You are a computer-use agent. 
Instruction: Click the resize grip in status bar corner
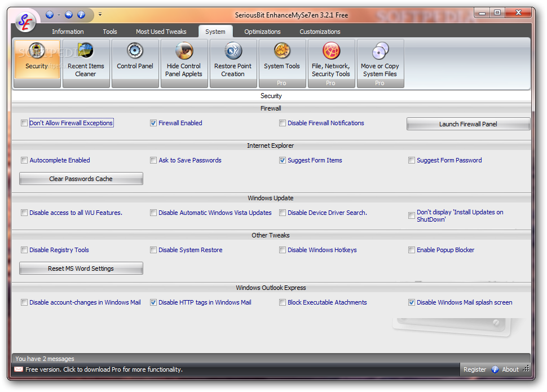pyautogui.click(x=526, y=369)
